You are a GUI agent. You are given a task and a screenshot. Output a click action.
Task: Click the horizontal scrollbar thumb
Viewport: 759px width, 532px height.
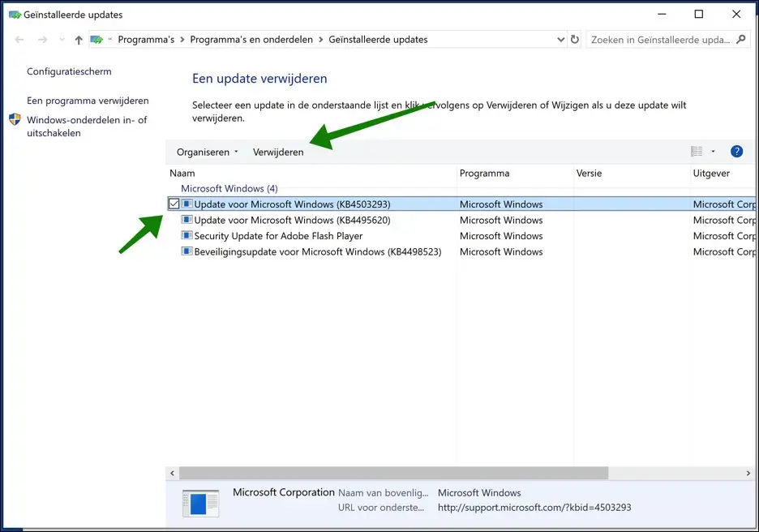pyautogui.click(x=393, y=473)
